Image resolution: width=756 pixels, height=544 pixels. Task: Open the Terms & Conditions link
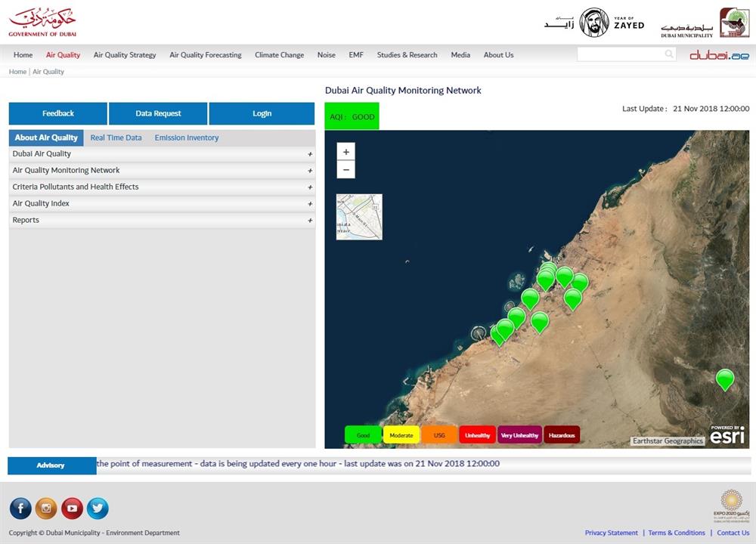pos(677,533)
